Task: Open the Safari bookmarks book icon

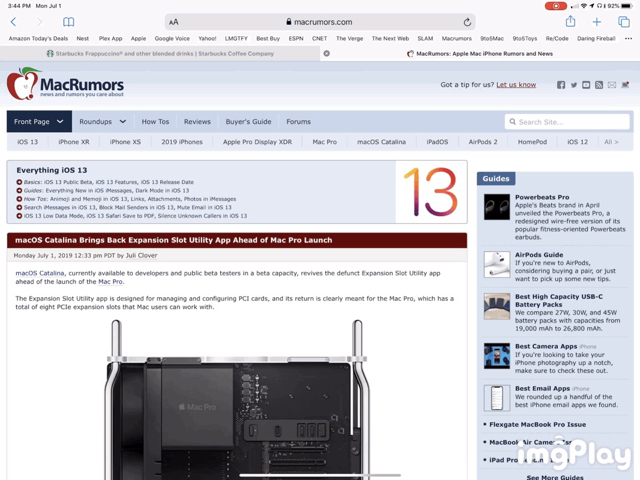Action: [x=69, y=22]
